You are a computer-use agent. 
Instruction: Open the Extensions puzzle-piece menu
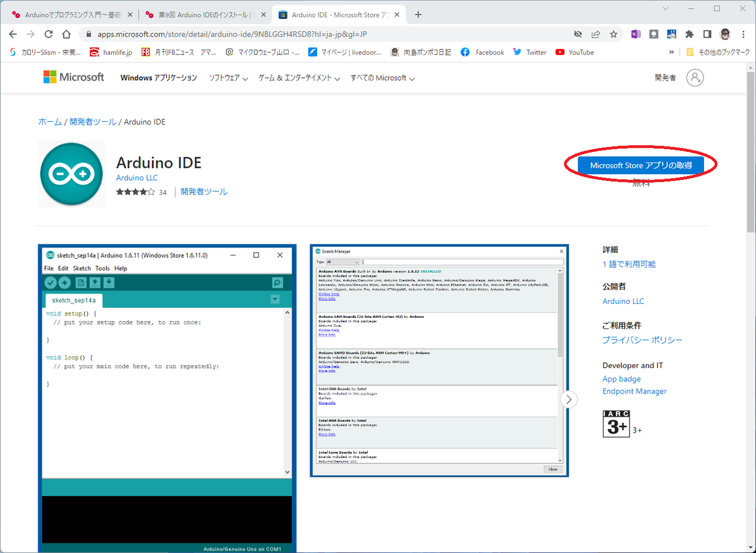pyautogui.click(x=689, y=34)
